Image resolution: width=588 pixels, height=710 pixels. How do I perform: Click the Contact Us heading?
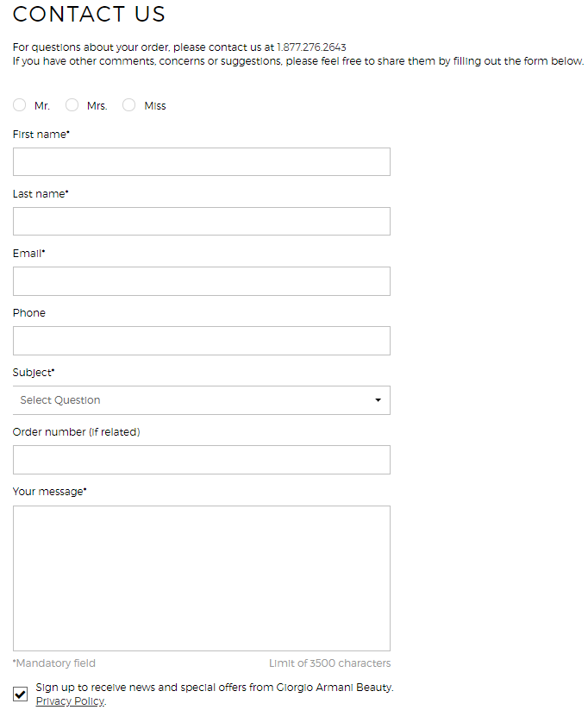click(x=89, y=14)
